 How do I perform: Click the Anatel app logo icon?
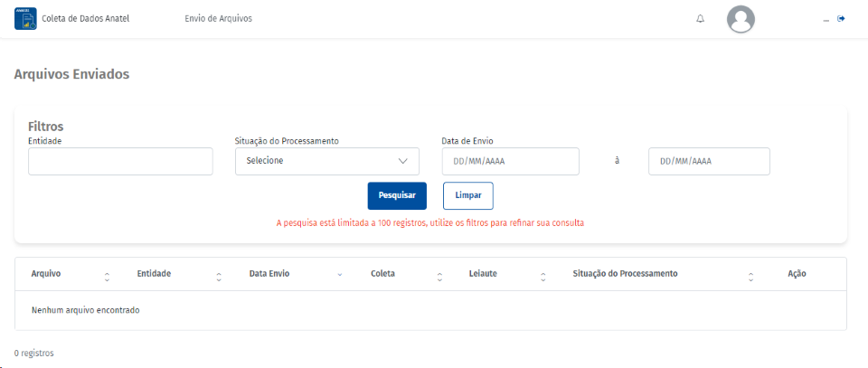[25, 19]
